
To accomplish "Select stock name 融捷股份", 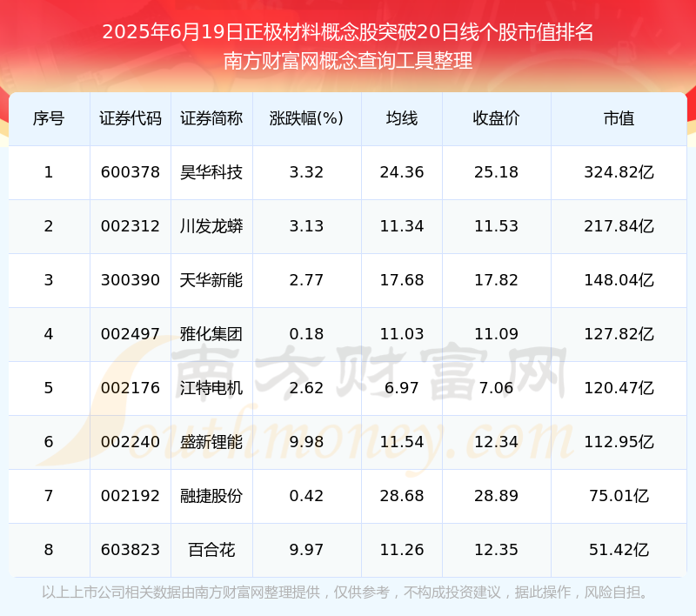I will click(211, 496).
